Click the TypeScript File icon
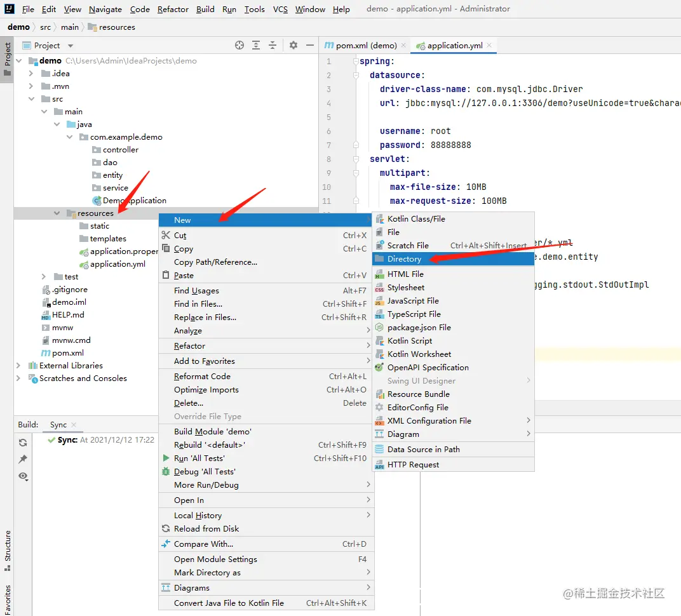Viewport: 681px width, 616px height. tap(380, 314)
